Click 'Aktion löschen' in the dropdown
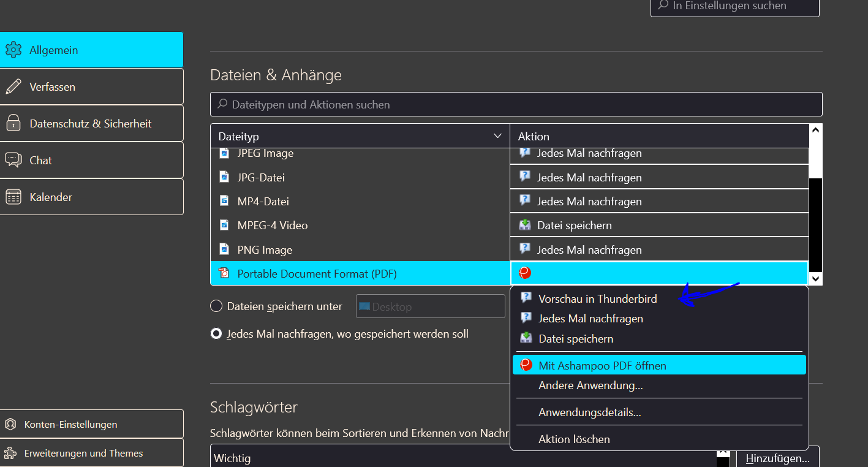The width and height of the screenshot is (868, 467). 574,439
